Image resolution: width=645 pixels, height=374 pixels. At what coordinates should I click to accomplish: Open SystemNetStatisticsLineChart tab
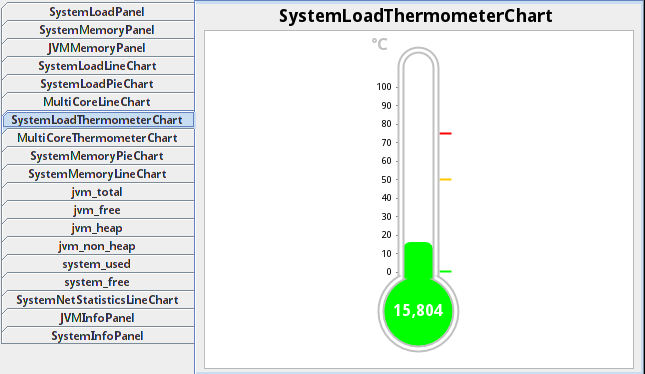[x=98, y=300]
